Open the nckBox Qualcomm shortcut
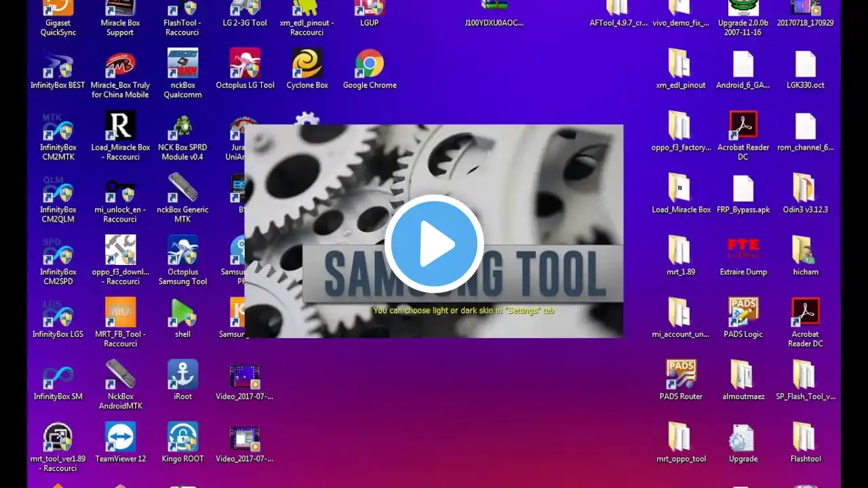The width and height of the screenshot is (868, 488). (x=182, y=73)
